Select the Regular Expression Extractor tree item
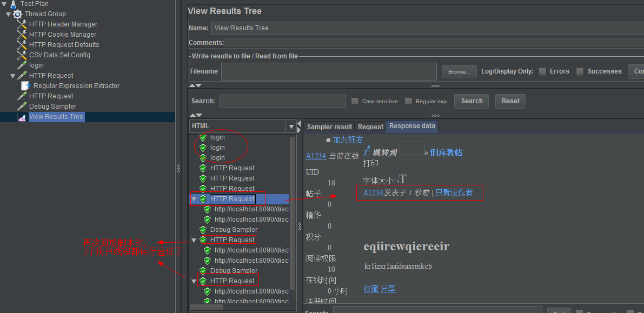 click(76, 86)
